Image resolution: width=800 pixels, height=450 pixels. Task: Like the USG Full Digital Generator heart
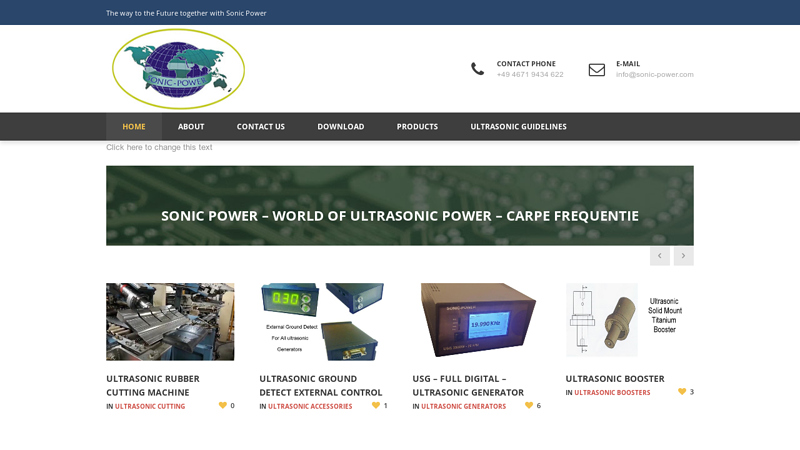pos(529,406)
